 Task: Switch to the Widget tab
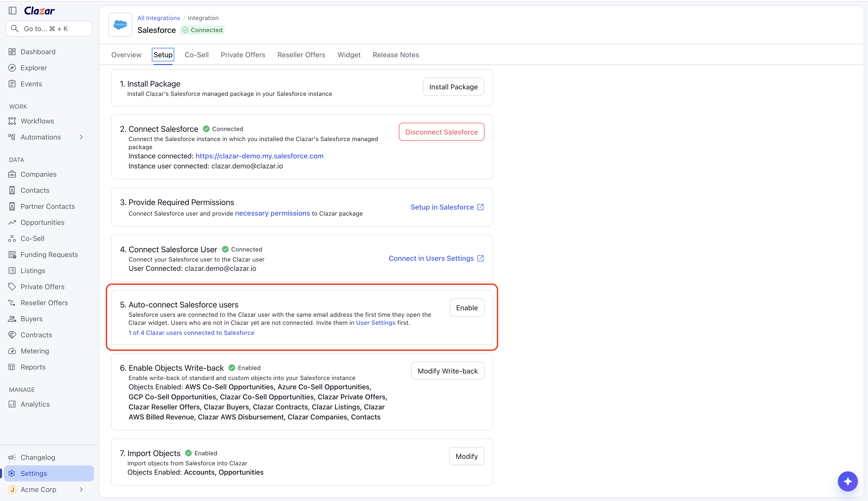(349, 55)
